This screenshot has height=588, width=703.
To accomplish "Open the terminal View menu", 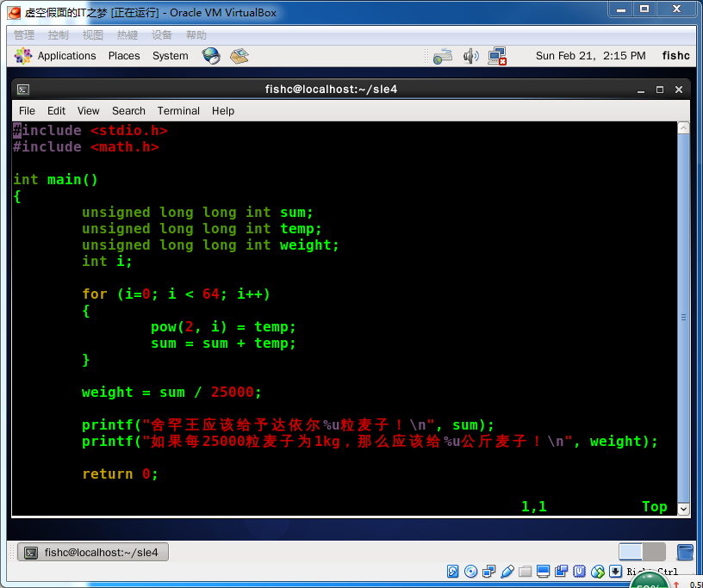I will (89, 111).
